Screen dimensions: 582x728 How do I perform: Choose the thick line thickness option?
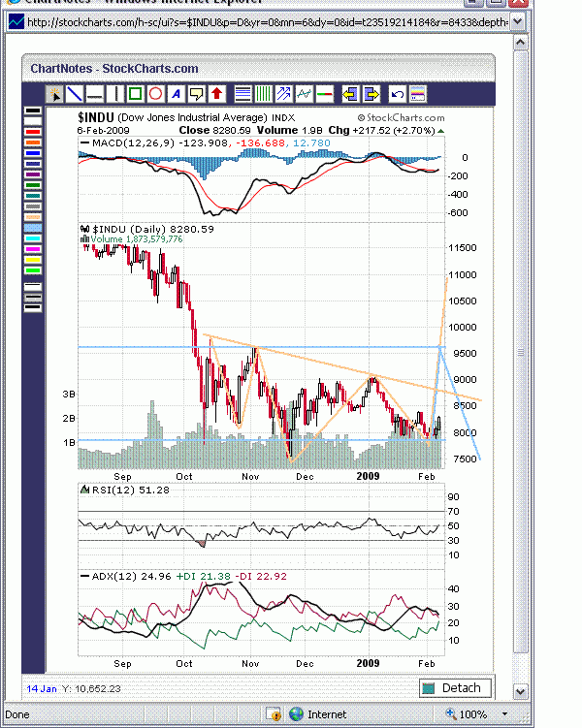[x=33, y=308]
